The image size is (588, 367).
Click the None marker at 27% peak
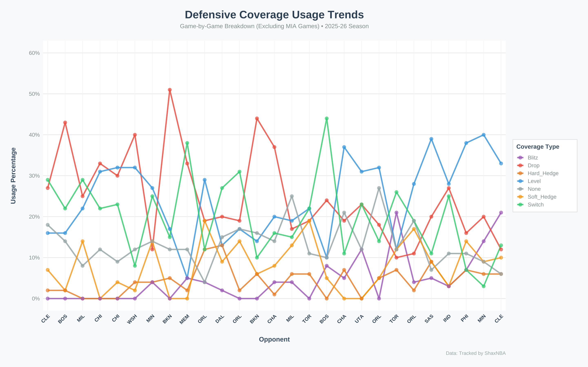(379, 188)
